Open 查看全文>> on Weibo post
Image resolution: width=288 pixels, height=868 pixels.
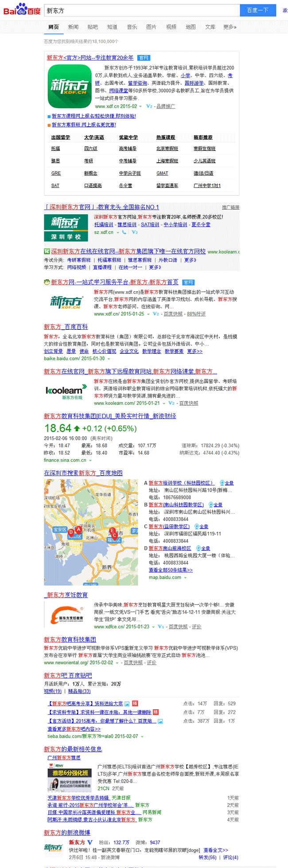[216, 850]
